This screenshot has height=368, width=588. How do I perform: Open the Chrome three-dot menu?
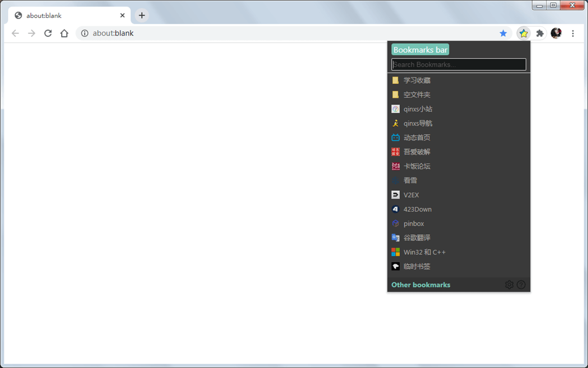573,33
